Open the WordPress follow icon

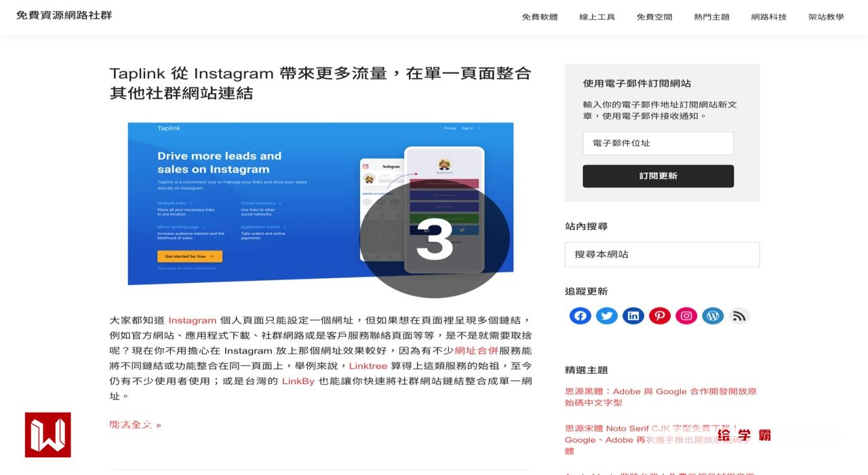point(713,316)
